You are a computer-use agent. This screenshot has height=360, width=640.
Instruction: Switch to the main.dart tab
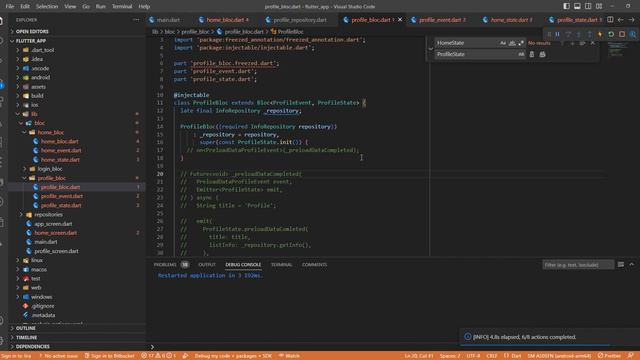click(168, 20)
